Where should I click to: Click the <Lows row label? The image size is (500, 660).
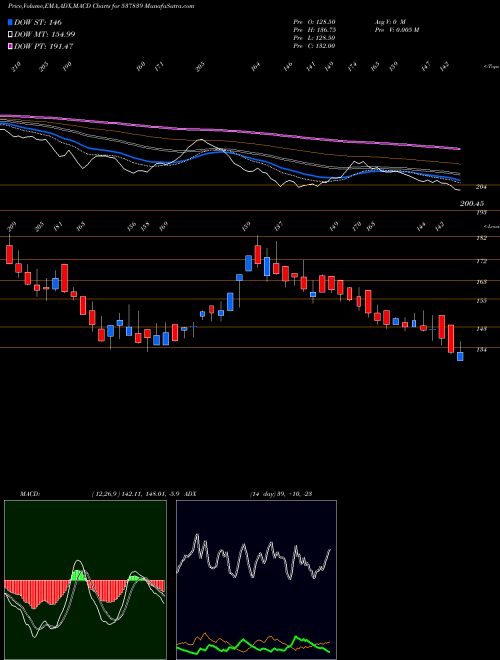click(x=492, y=226)
